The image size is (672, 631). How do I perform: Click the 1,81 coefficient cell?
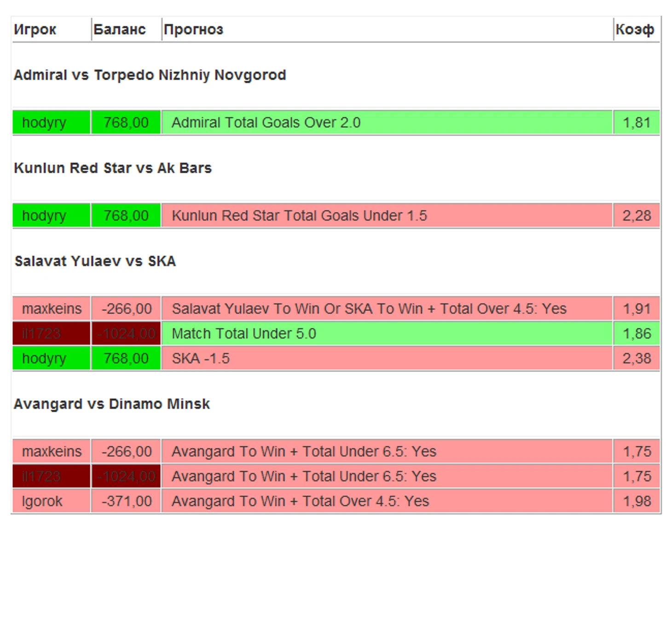click(x=637, y=123)
